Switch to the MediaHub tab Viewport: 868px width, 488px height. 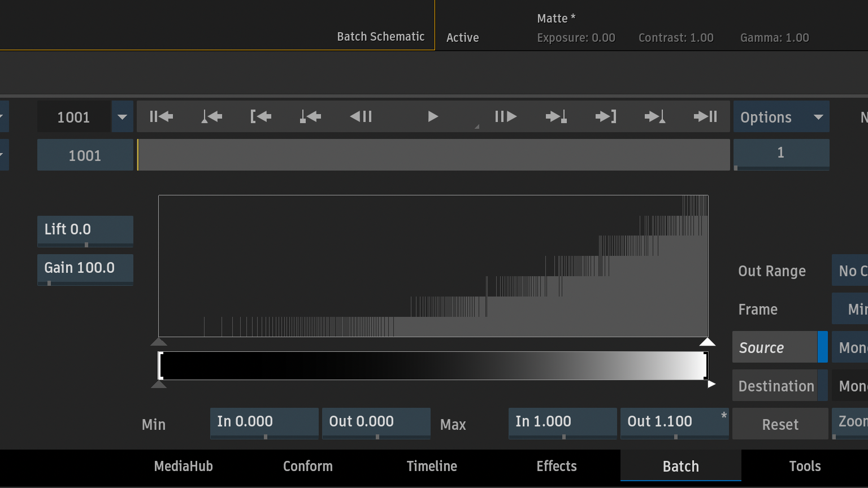(184, 466)
